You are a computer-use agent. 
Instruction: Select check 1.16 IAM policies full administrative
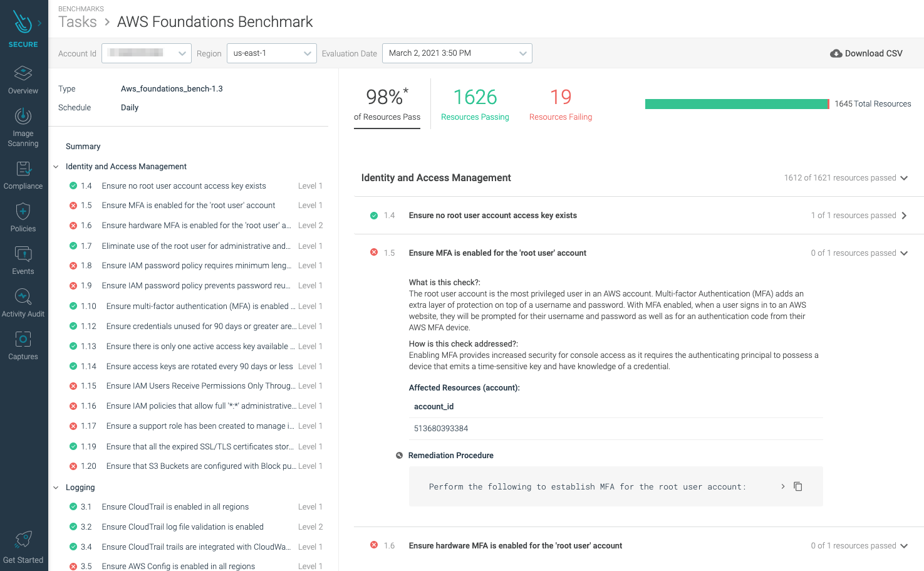[196, 406]
